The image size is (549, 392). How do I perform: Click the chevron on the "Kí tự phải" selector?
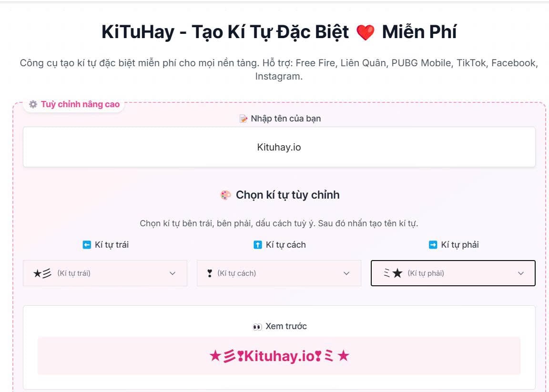click(x=520, y=273)
